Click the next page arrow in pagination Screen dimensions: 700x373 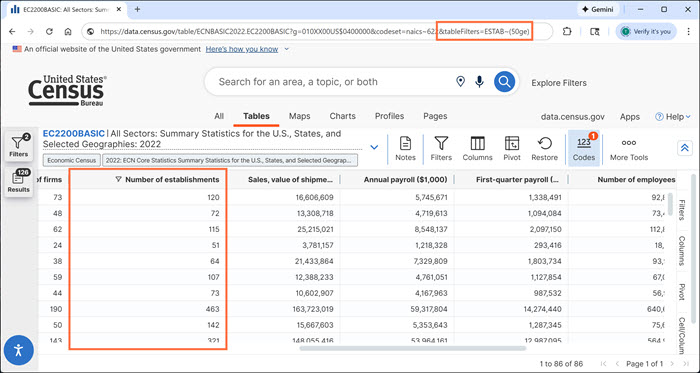(x=671, y=364)
